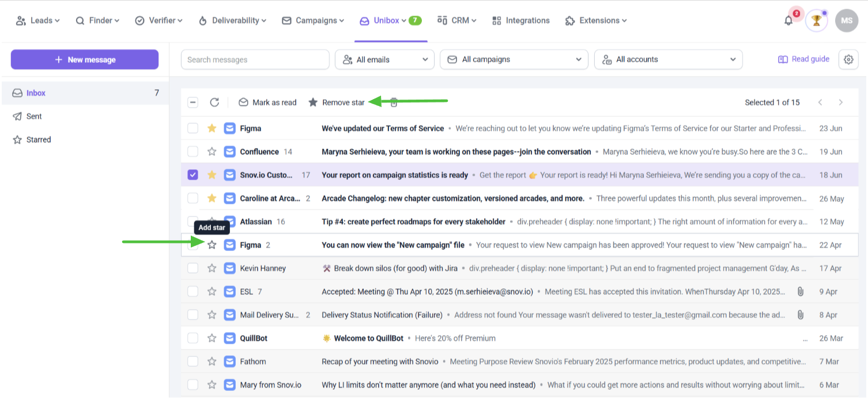Toggle the select-all messages checkbox
868x399 pixels.
pyautogui.click(x=193, y=102)
